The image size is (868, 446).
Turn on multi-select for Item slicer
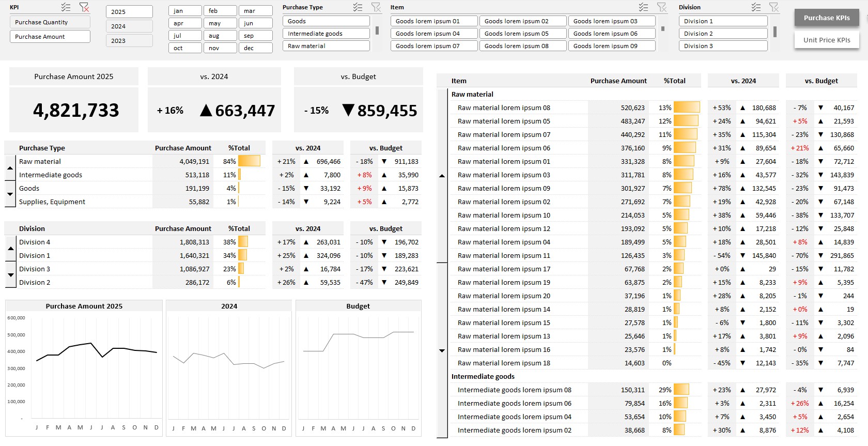(x=643, y=7)
